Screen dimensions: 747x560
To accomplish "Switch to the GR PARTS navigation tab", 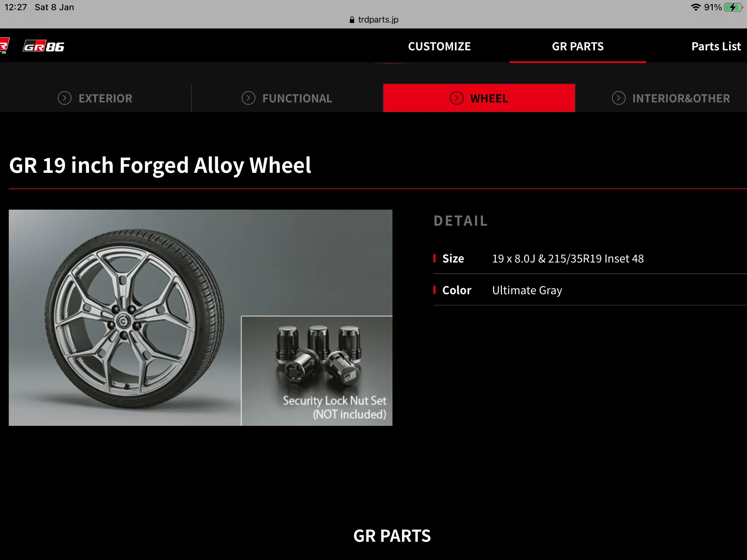I will [x=577, y=46].
